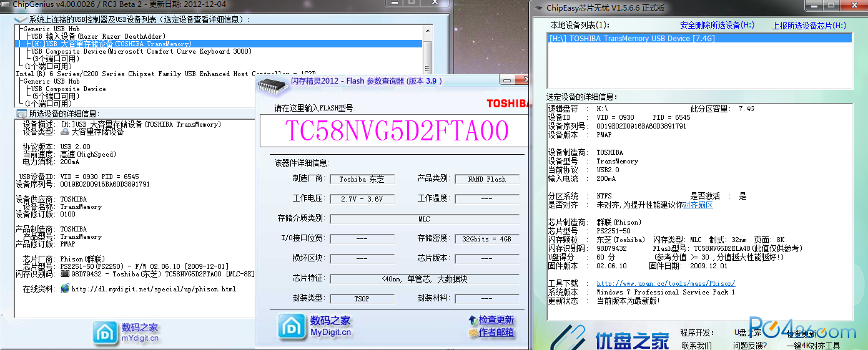Click the 封装类型 TSOP field
868x350 pixels.
click(x=362, y=299)
